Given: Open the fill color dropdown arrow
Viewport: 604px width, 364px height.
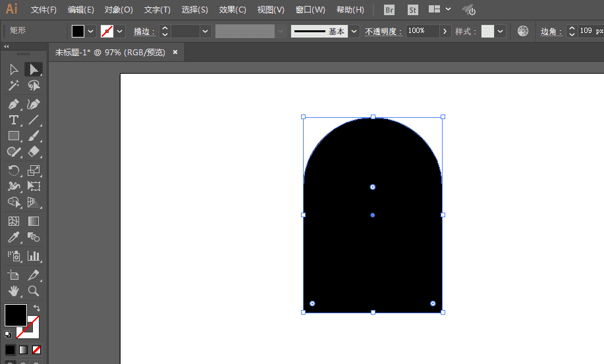Looking at the screenshot, I should click(91, 31).
